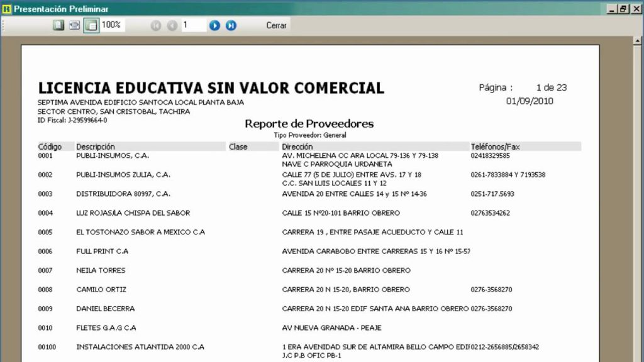The width and height of the screenshot is (644, 362).
Task: Click the current page number field
Action: point(193,25)
